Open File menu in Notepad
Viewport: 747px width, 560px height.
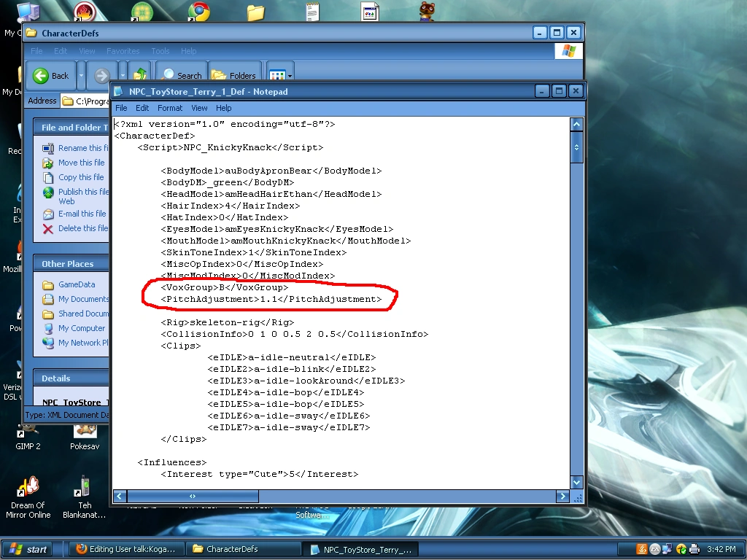[121, 108]
